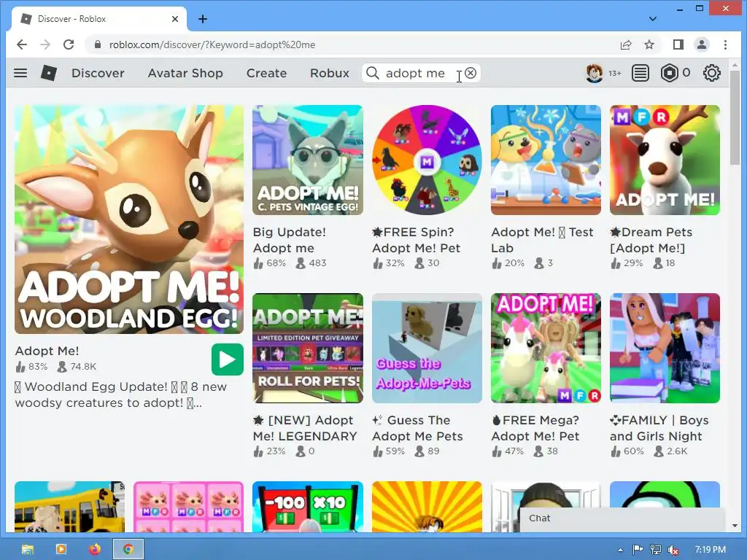
Task: Clear the 'adopt me' search text
Action: click(x=471, y=73)
